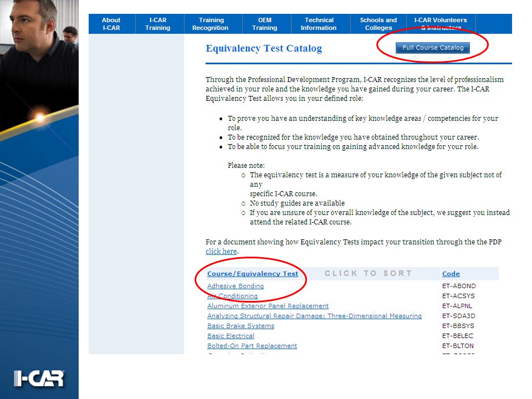This screenshot has width=532, height=399.
Task: Click the 'CLICK TO SORT' label
Action: 368,273
